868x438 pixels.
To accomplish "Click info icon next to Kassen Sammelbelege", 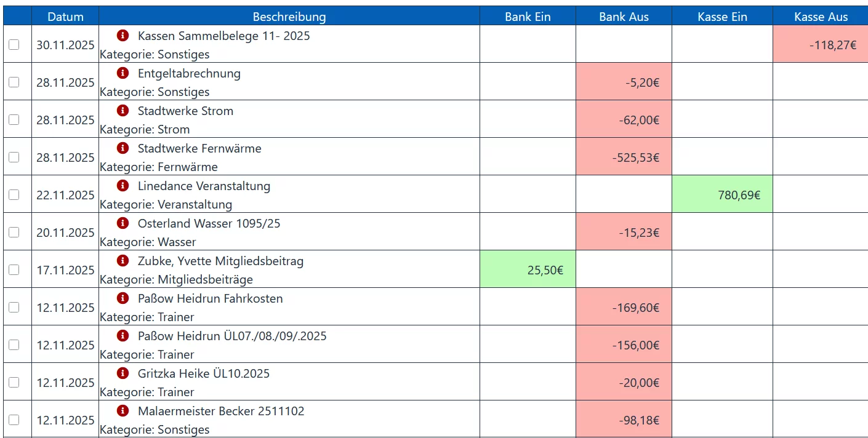I will point(123,36).
